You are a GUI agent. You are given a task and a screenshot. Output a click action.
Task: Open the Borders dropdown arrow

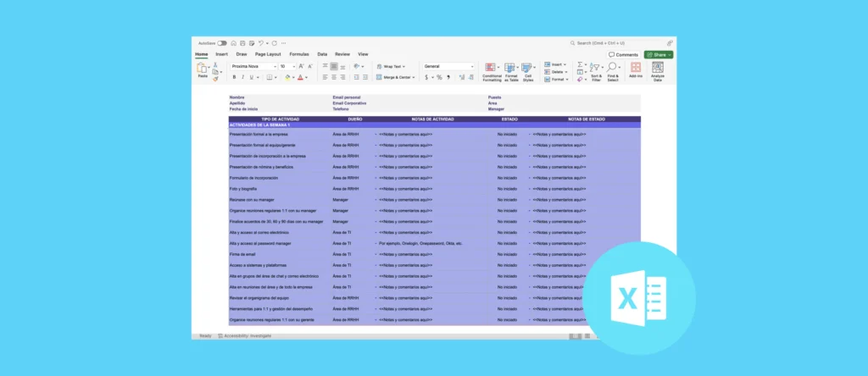coord(275,77)
